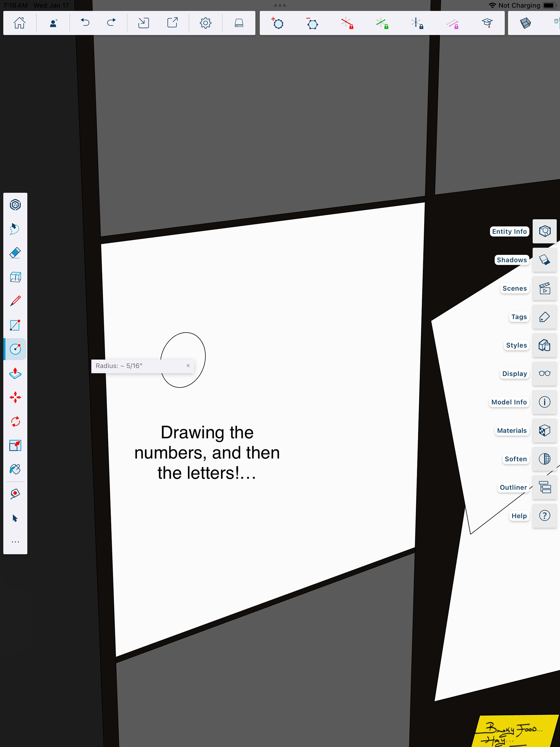Viewport: 560px width, 747px height.
Task: Select the Paint Bucket tool
Action: (x=15, y=469)
